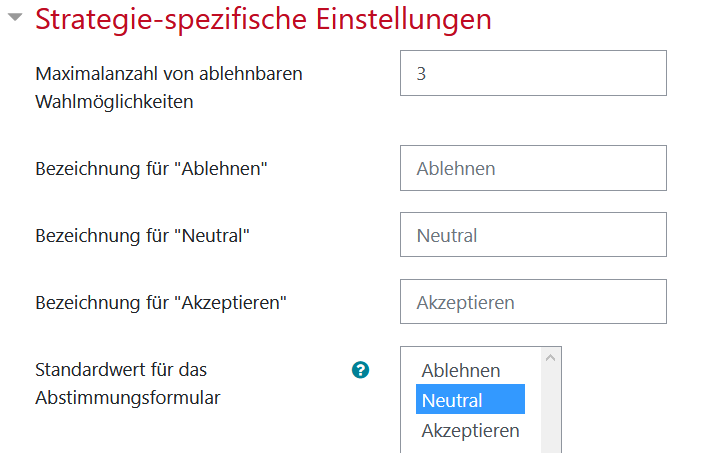Collapse the Strategie-spezifische Einstellungen section triangle
This screenshot has height=453, width=705.
15,18
